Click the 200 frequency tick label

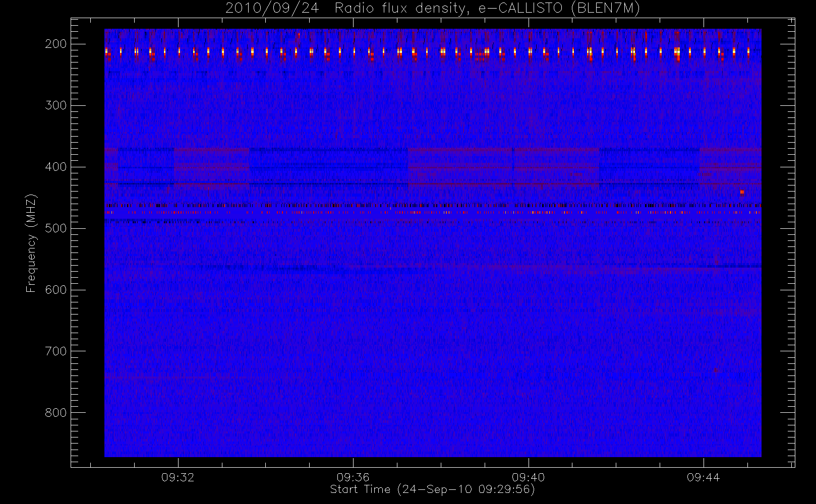click(55, 44)
